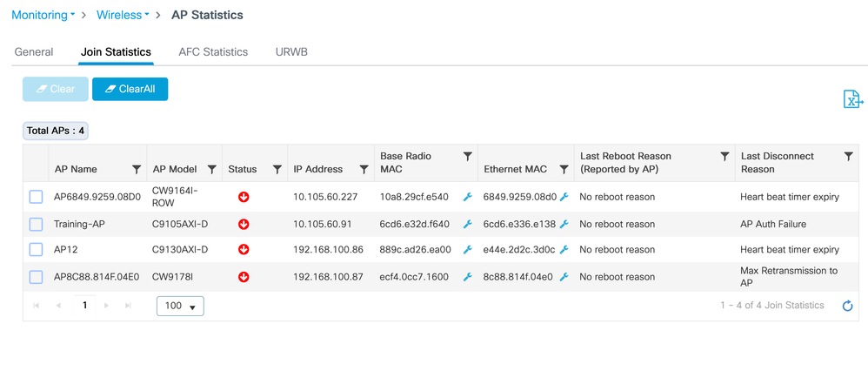
Task: Open the URWB tab
Action: coord(291,52)
